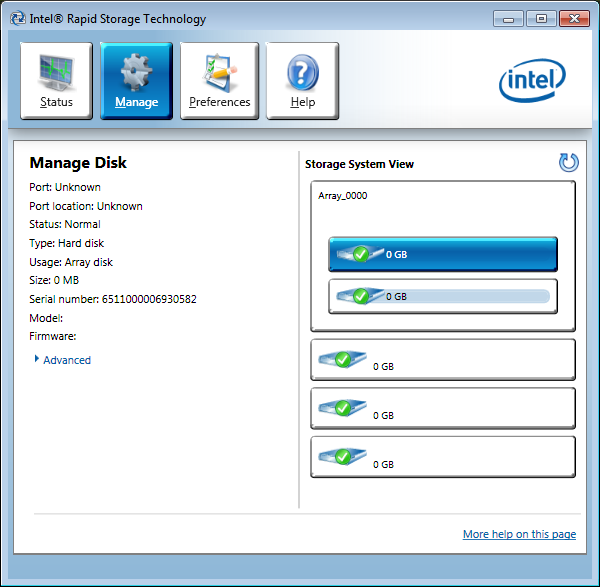This screenshot has height=587, width=600.
Task: Click the Model: line
Action: coord(46,318)
